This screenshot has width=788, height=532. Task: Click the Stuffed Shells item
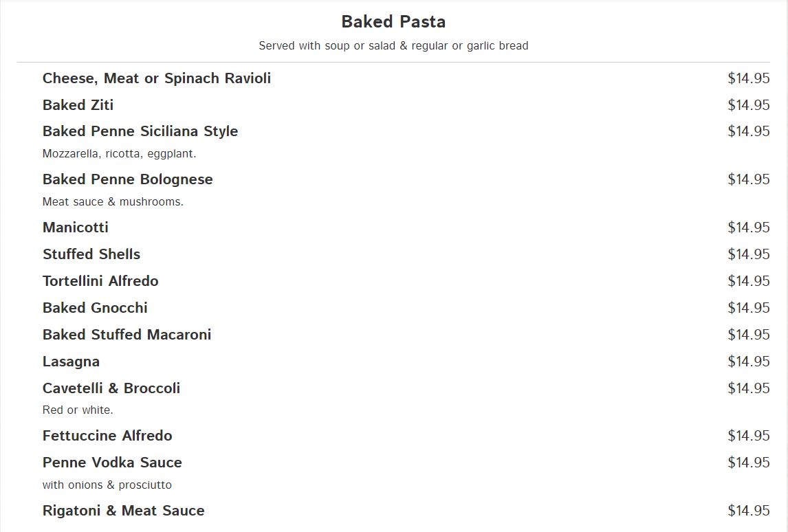coord(91,254)
